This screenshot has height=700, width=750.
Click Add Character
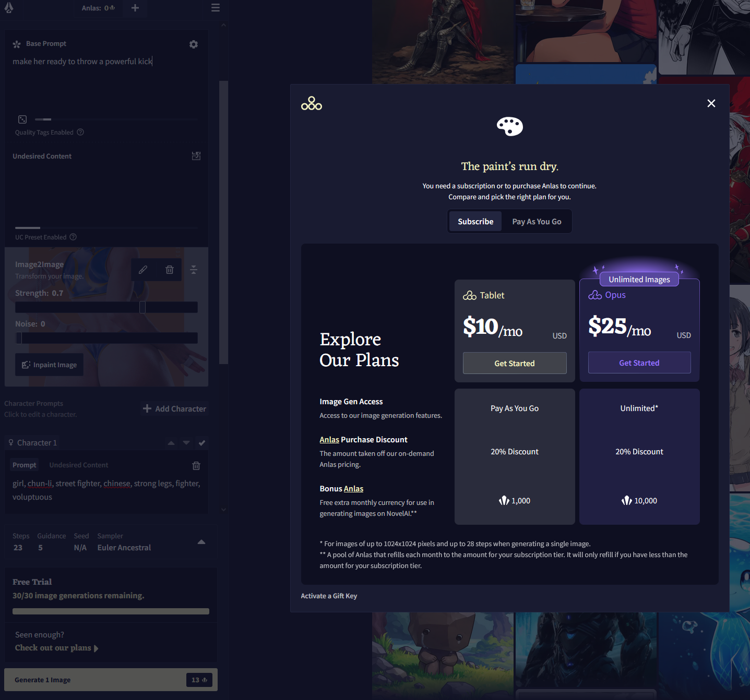pos(174,408)
